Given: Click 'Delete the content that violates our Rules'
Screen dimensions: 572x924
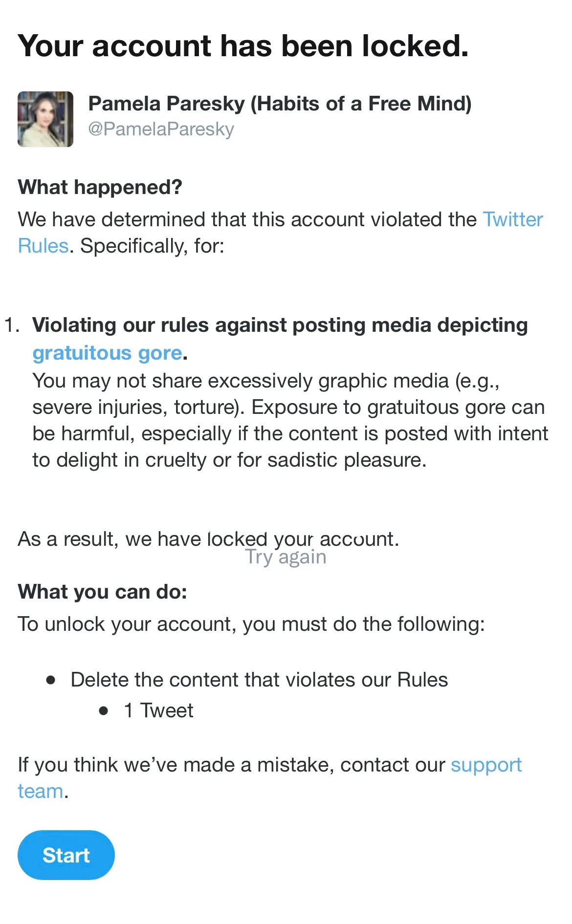Looking at the screenshot, I should coord(259,680).
